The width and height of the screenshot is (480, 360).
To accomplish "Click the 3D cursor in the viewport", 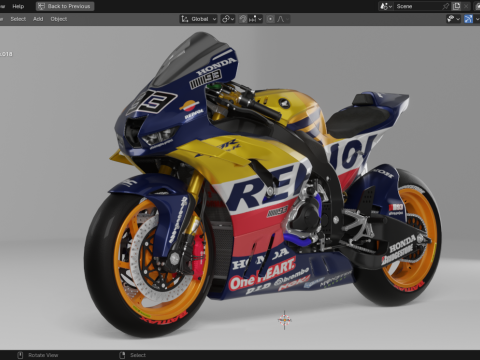I will click(x=284, y=320).
